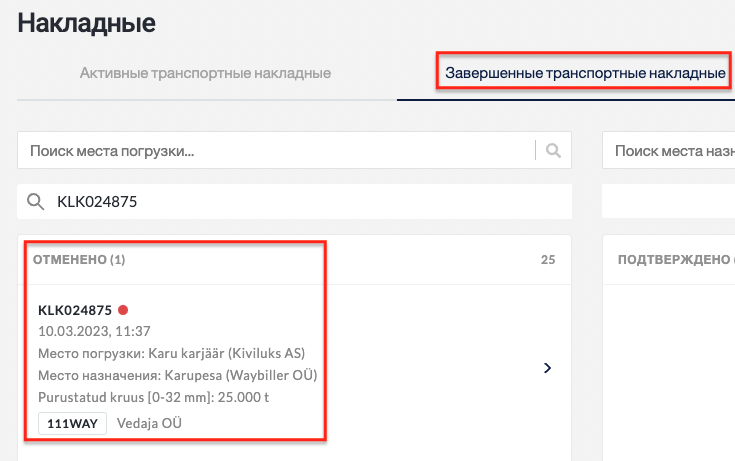The width and height of the screenshot is (735, 461).
Task: Click the ПОДТВЕРЖДЕНО column header
Action: (676, 260)
